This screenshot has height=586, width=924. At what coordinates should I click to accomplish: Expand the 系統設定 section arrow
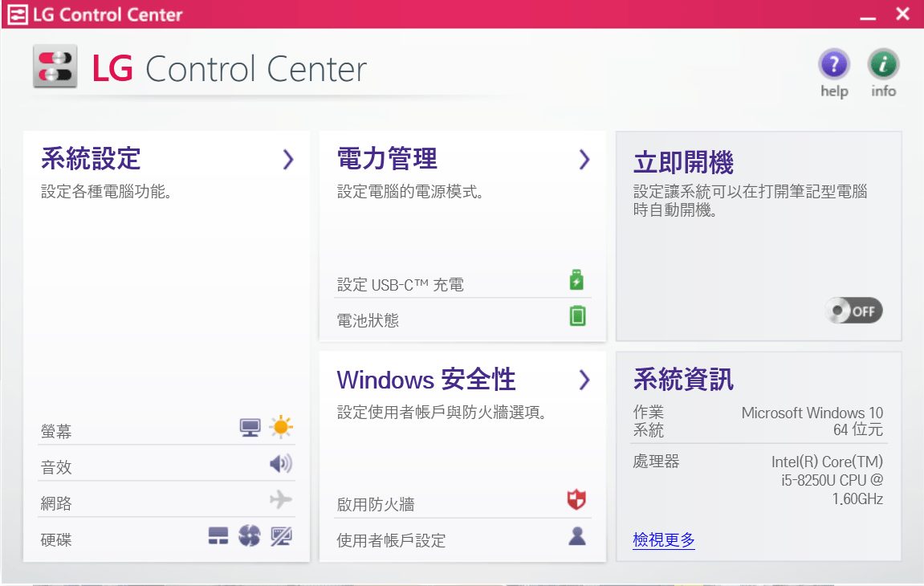288,160
